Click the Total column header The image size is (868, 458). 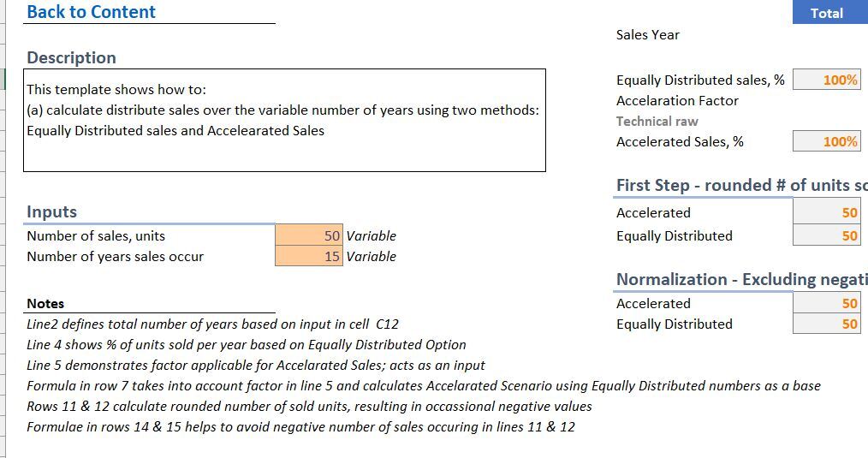tap(829, 13)
